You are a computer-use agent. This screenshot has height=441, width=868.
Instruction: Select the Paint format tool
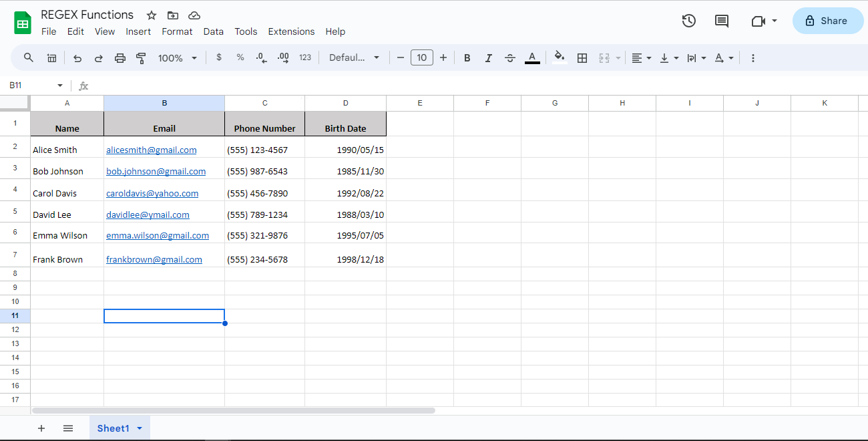141,57
